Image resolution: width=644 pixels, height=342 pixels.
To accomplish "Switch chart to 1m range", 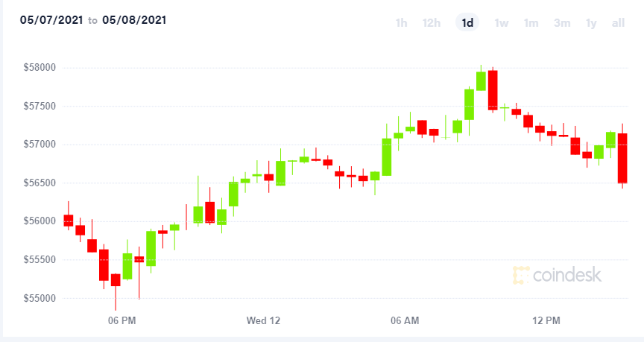I will click(531, 23).
